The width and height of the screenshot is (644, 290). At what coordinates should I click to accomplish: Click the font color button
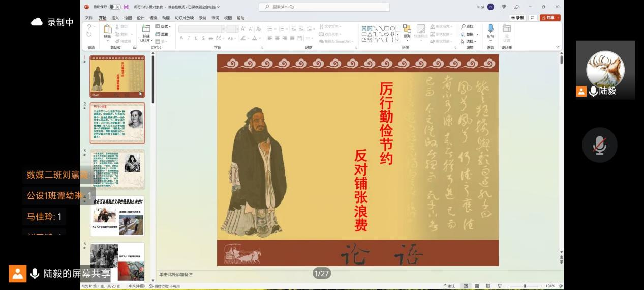(x=255, y=38)
